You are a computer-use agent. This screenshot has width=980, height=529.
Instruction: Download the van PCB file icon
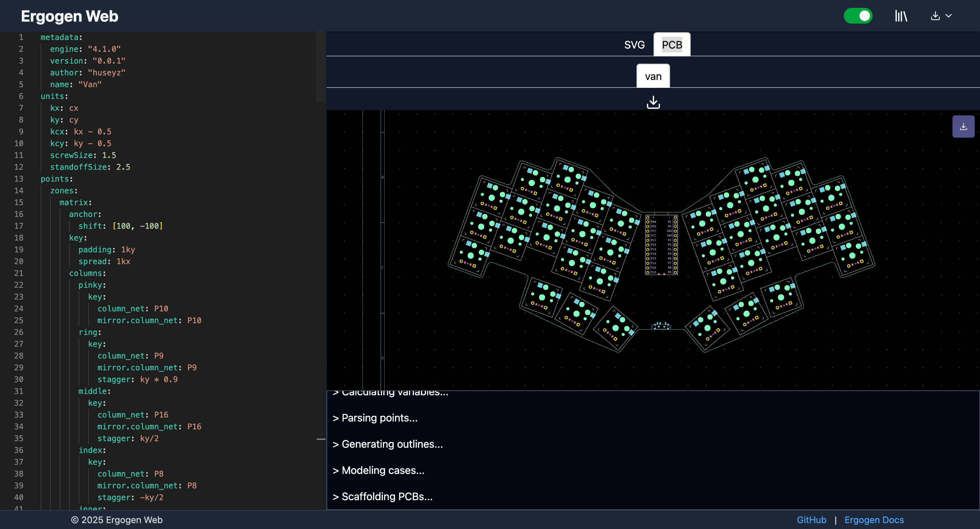click(653, 102)
